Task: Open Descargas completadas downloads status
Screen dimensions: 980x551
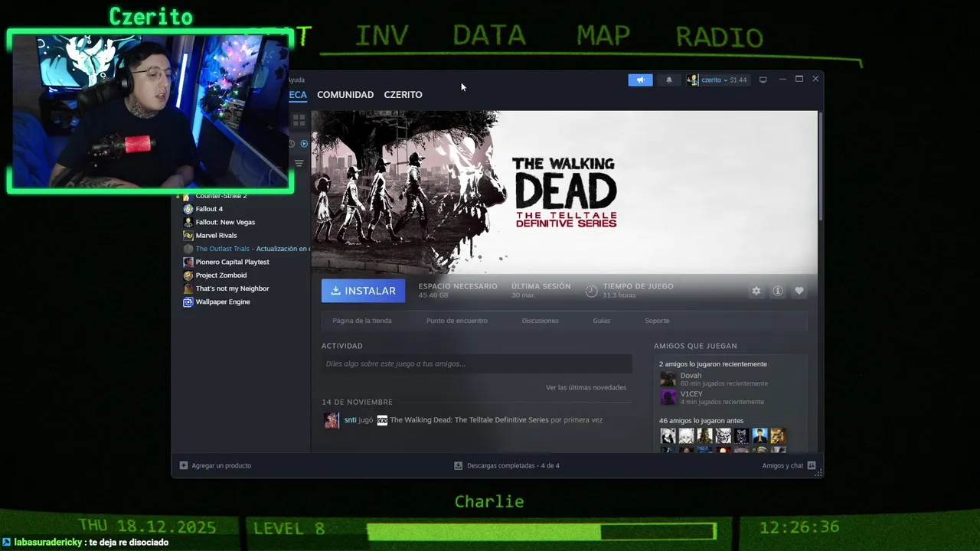Action: [506, 465]
